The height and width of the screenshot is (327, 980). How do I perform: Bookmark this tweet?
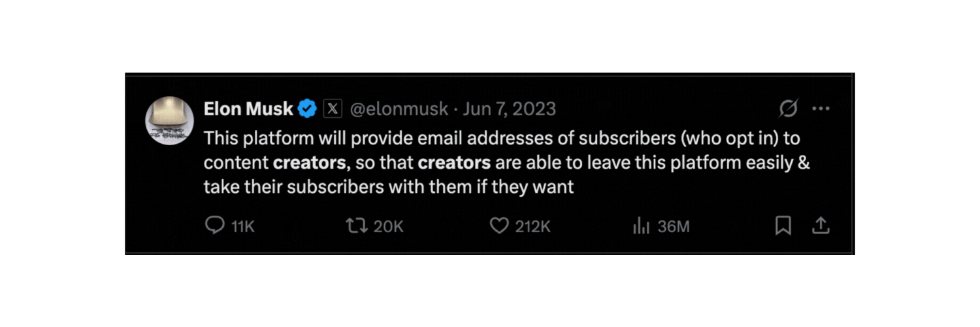click(783, 226)
